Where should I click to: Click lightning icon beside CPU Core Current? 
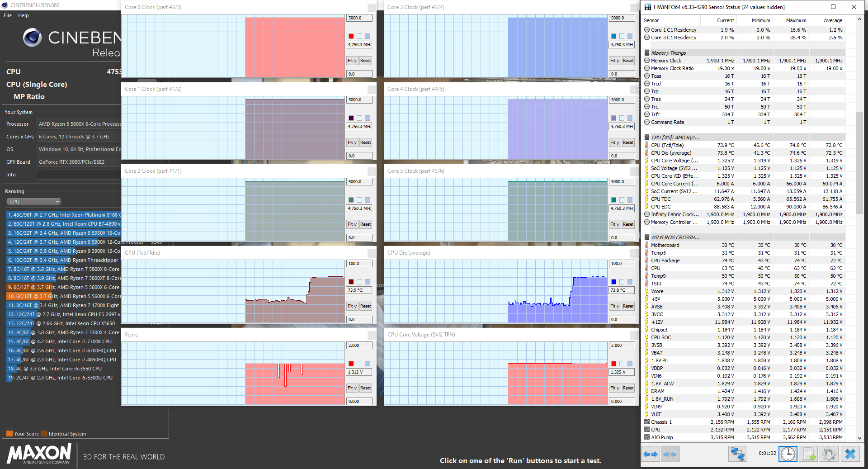pos(647,184)
